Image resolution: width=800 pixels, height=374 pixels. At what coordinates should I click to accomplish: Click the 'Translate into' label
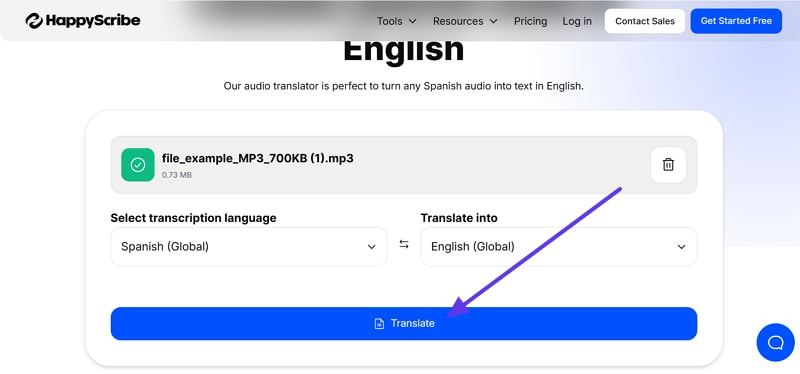click(x=459, y=218)
